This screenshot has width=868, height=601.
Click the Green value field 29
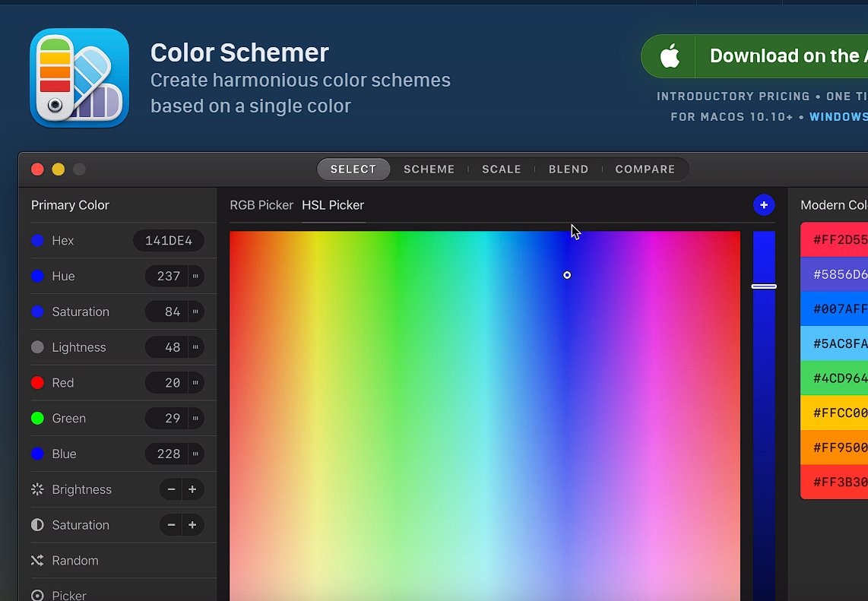pos(168,418)
